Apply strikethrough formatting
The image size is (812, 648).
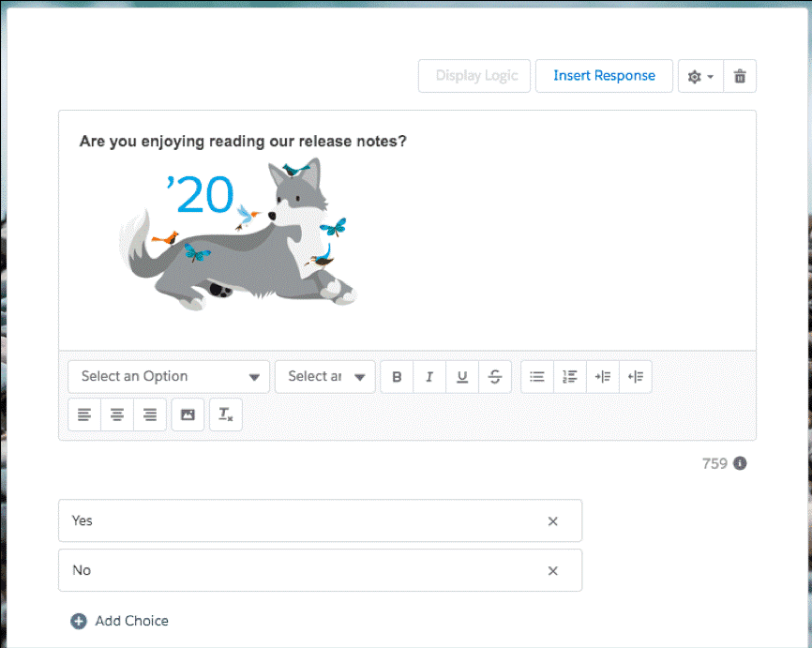click(x=495, y=377)
